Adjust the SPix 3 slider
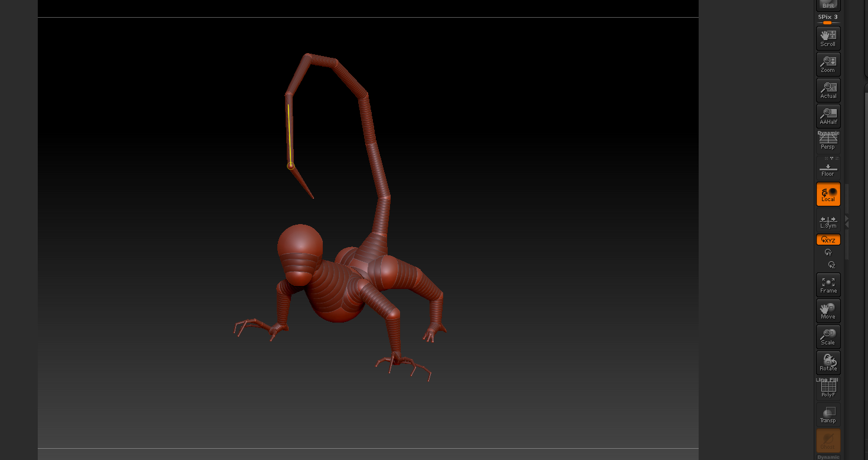 pyautogui.click(x=828, y=19)
